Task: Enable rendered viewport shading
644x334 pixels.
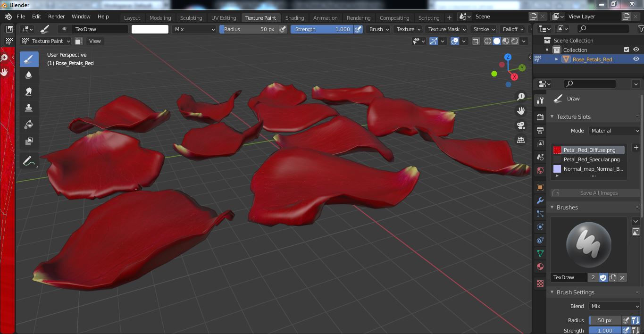Action: coord(515,41)
